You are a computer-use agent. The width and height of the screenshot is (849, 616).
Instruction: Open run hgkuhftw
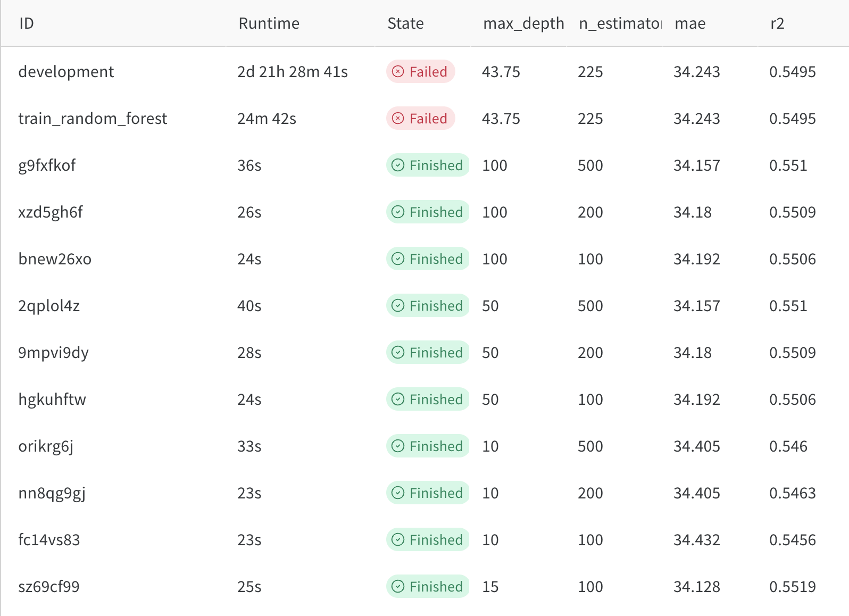click(x=52, y=399)
